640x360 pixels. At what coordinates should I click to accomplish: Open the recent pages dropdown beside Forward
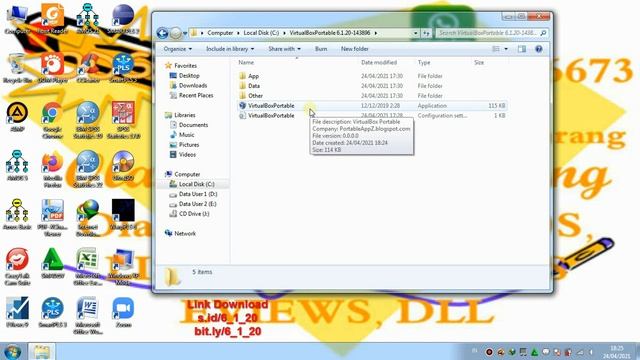tap(185, 33)
